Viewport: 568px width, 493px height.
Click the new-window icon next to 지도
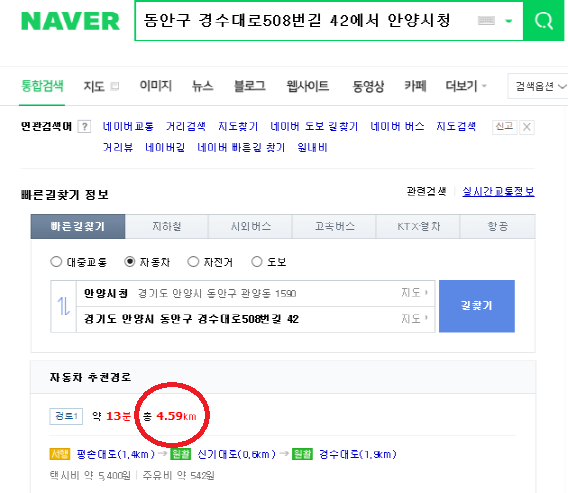115,86
